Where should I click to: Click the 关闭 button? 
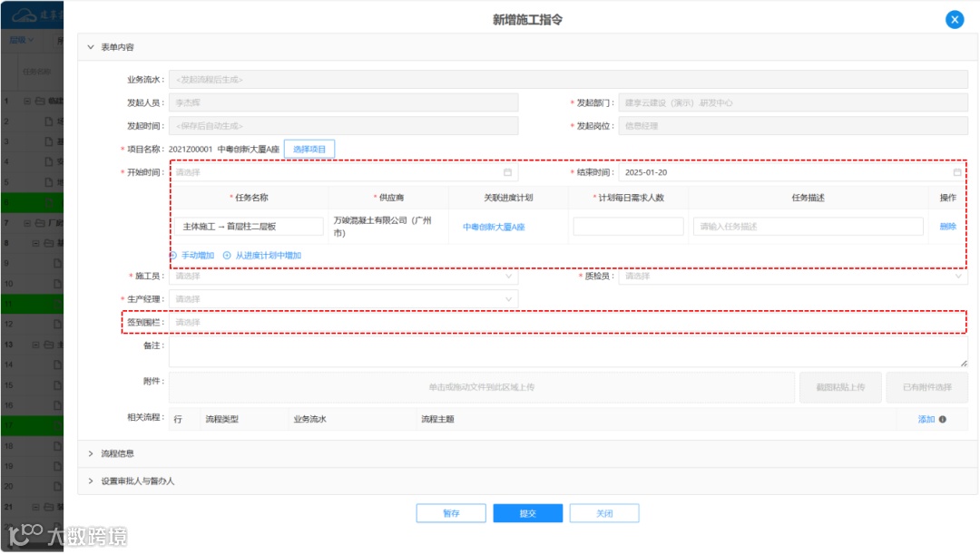(x=604, y=513)
